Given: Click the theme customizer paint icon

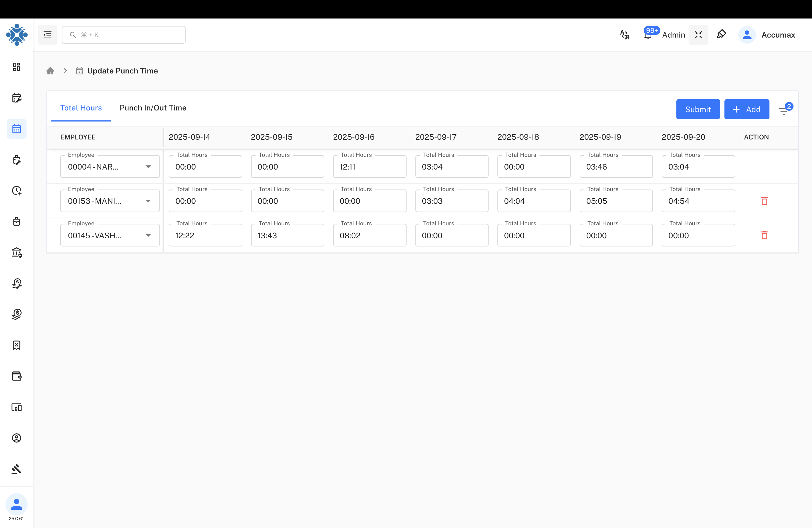Looking at the screenshot, I should (721, 35).
